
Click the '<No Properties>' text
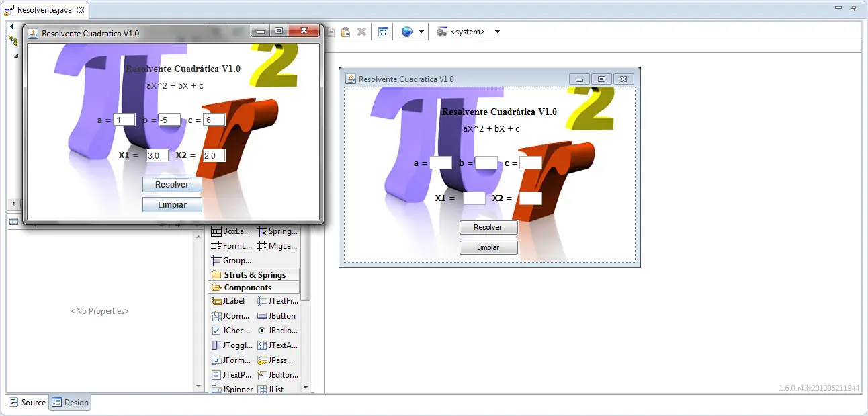100,311
